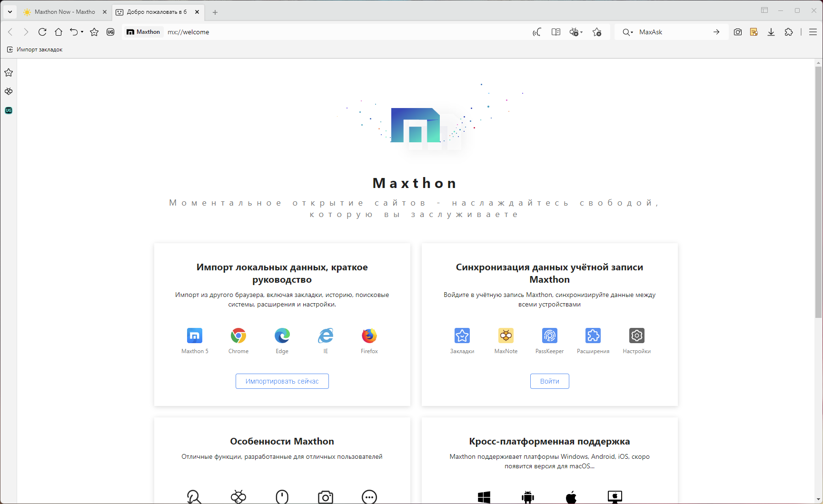
Task: Close the Добро пожаловать tab
Action: 197,12
